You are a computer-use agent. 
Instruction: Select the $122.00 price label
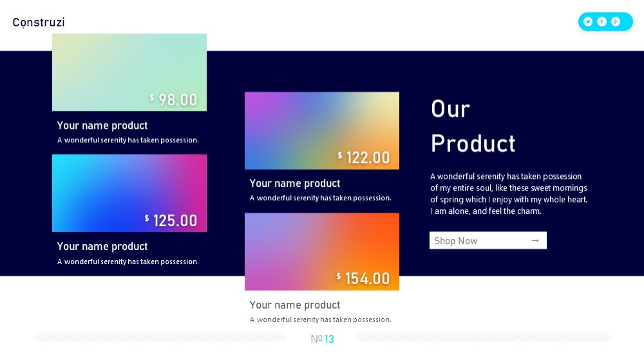[x=363, y=157]
